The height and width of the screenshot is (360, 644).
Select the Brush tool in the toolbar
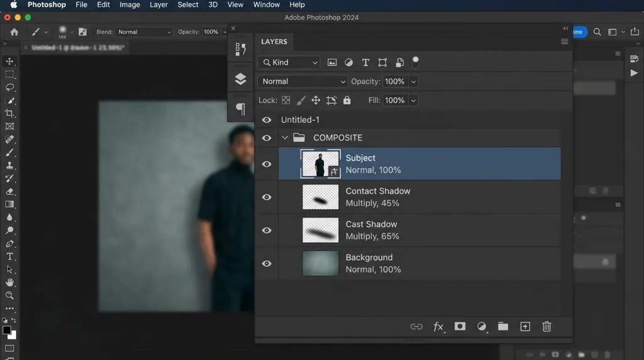pyautogui.click(x=9, y=152)
